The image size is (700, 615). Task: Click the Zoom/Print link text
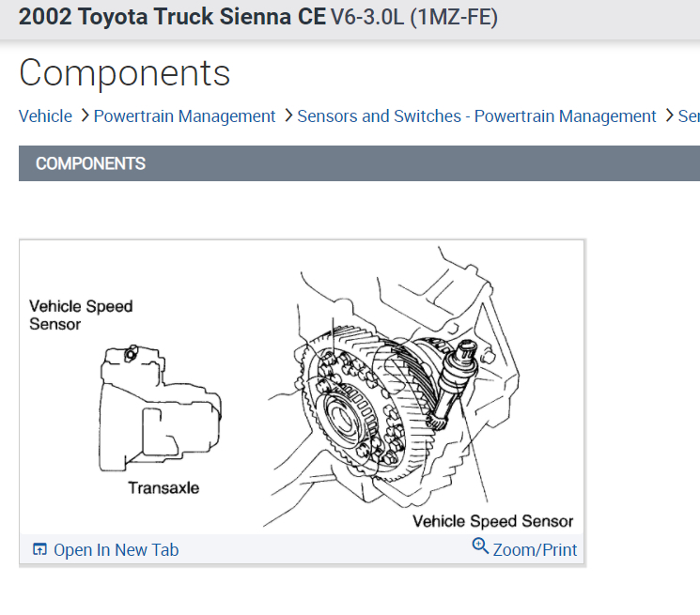click(535, 550)
